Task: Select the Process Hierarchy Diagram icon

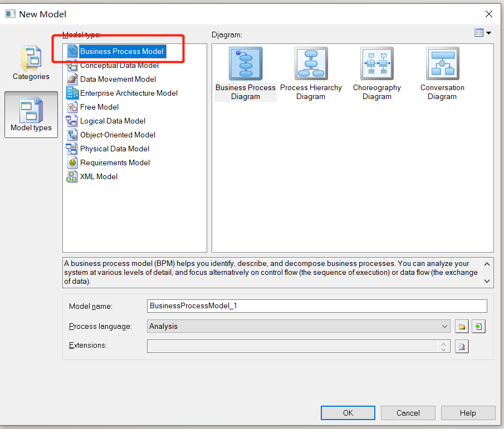Action: pyautogui.click(x=311, y=63)
